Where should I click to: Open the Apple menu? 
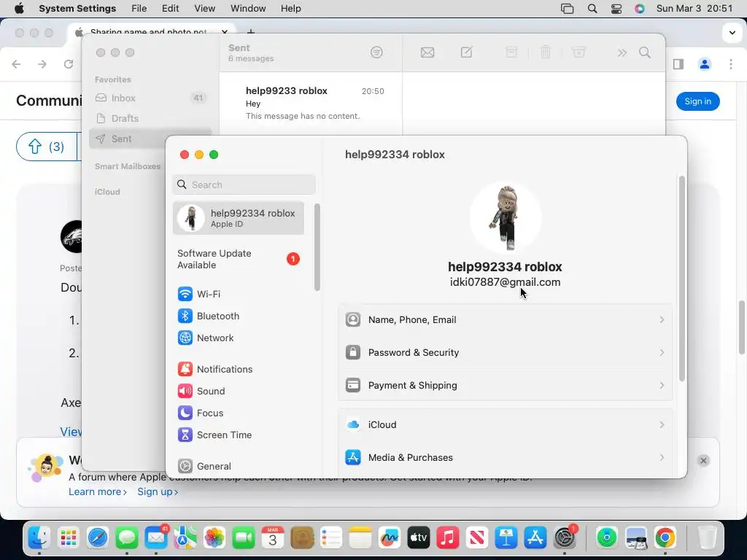pyautogui.click(x=19, y=8)
